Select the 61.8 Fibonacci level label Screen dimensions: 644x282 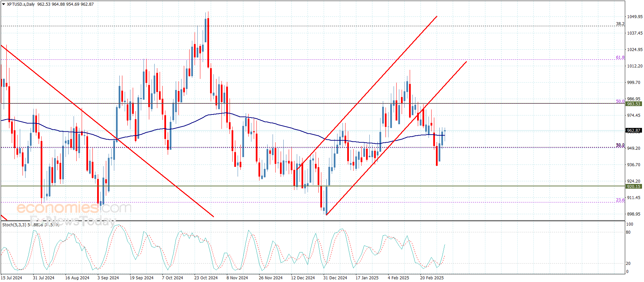pos(620,57)
